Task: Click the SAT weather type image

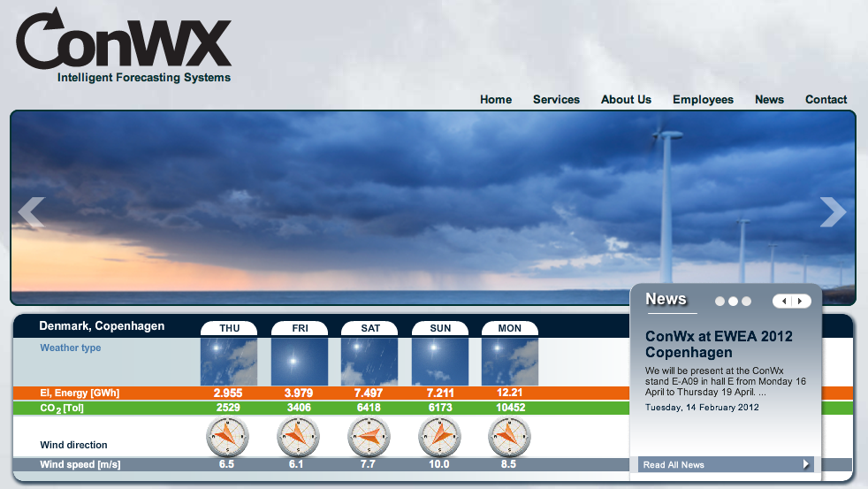Action: tap(369, 363)
